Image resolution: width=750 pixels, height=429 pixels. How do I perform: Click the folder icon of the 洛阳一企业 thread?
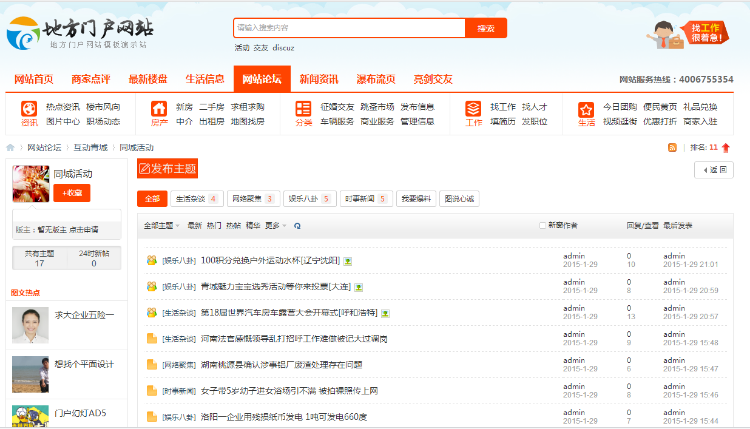[152, 417]
